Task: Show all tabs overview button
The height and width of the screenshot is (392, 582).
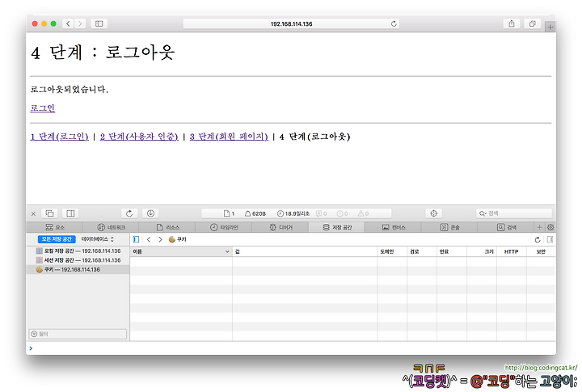Action: (x=532, y=23)
